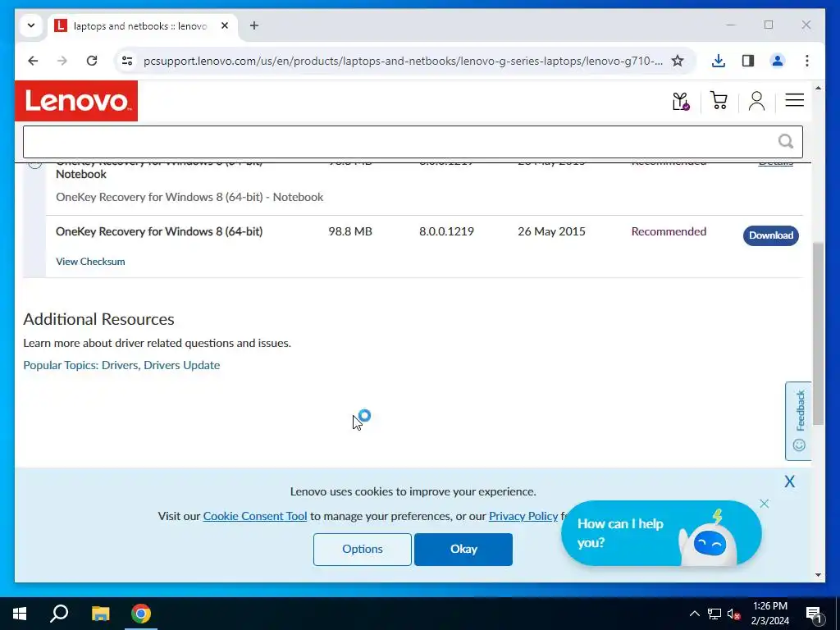
Task: Select the laptops and netbooks tab
Action: (140, 25)
